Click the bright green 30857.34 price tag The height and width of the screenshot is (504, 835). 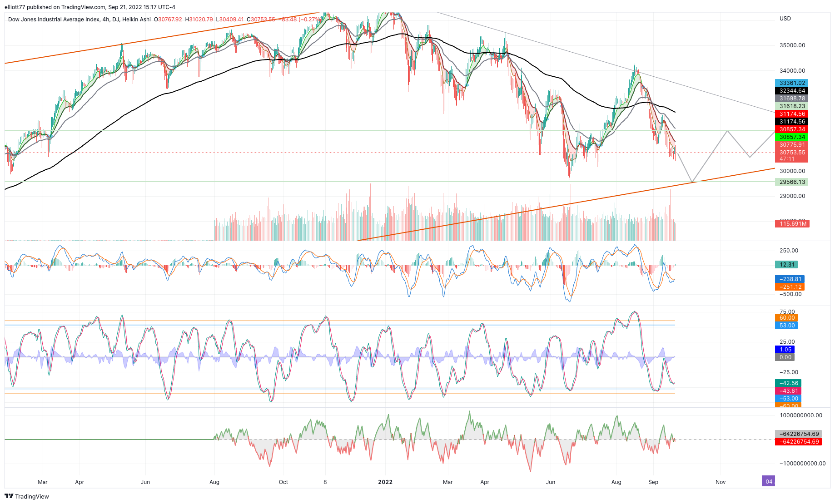coord(791,137)
